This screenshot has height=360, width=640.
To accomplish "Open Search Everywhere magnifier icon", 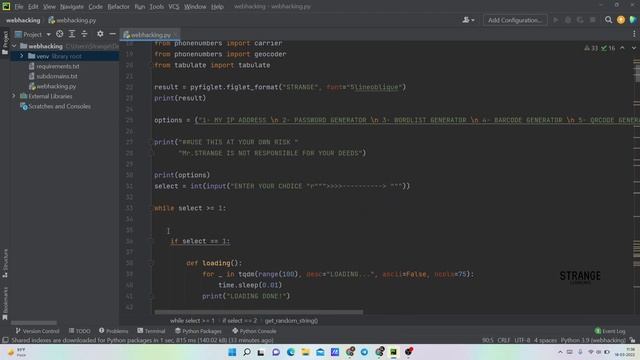I will pyautogui.click(x=608, y=20).
